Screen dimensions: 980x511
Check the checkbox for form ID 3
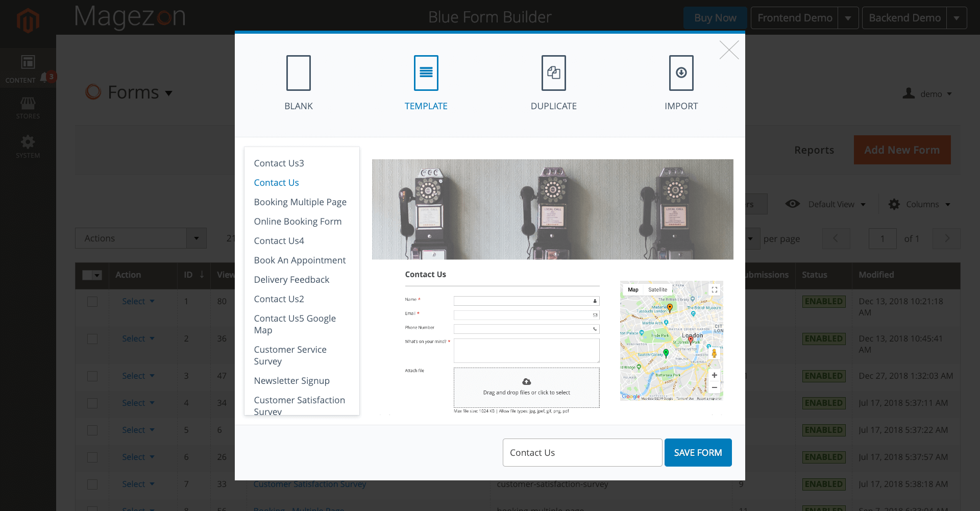pos(92,376)
